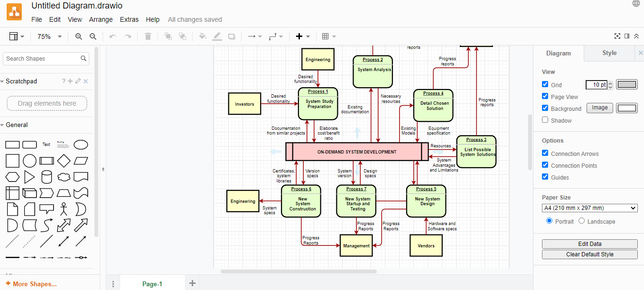This screenshot has width=644, height=290.
Task: Open the 75% zoom level dropdown
Action: coord(49,36)
